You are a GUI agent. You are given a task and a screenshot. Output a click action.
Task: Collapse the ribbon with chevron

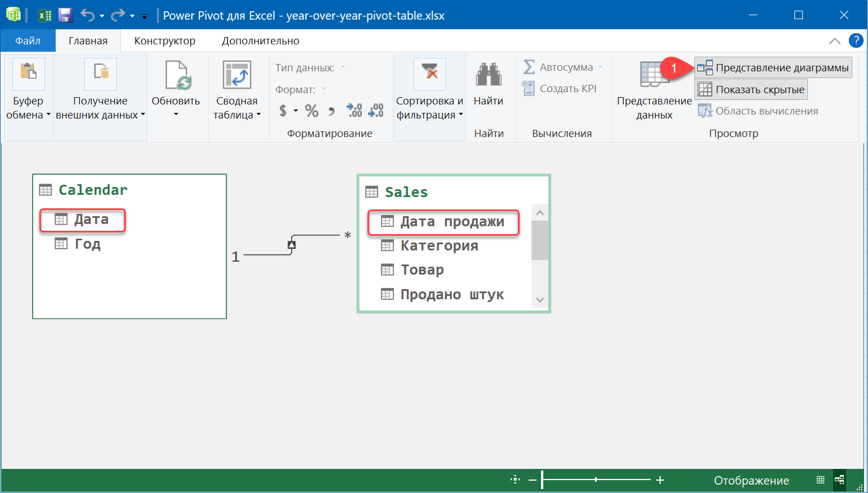click(835, 40)
